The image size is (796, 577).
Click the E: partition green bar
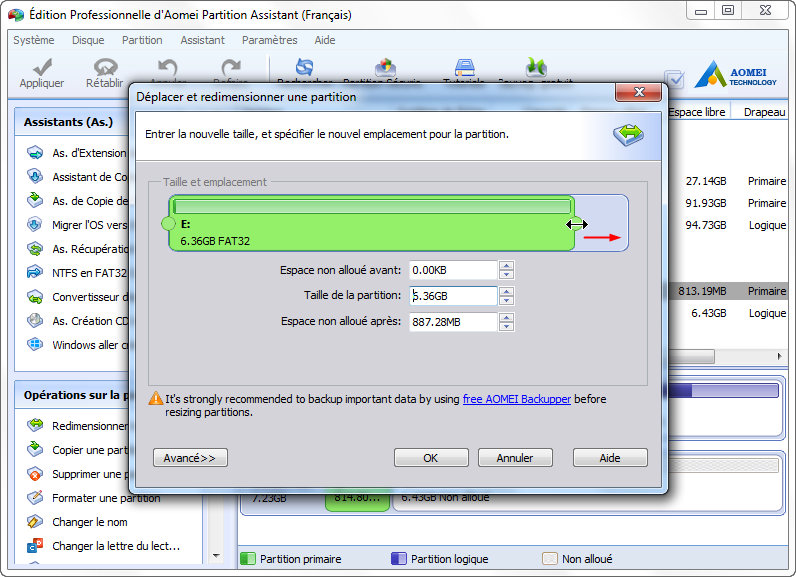[x=372, y=223]
